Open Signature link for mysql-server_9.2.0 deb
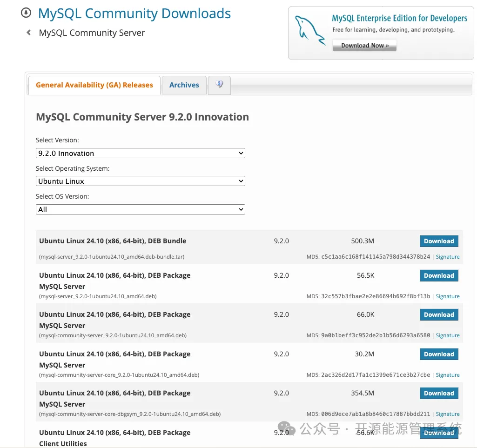477x448 pixels. tap(448, 296)
